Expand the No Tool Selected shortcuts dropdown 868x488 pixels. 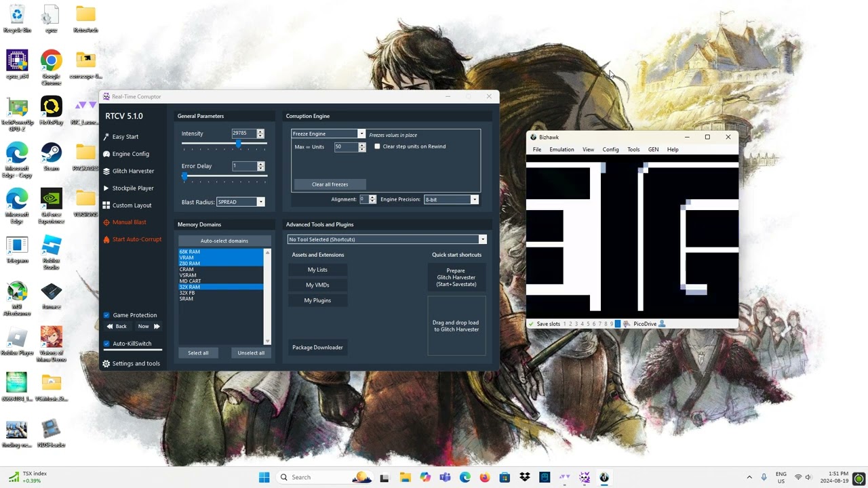[x=387, y=239]
